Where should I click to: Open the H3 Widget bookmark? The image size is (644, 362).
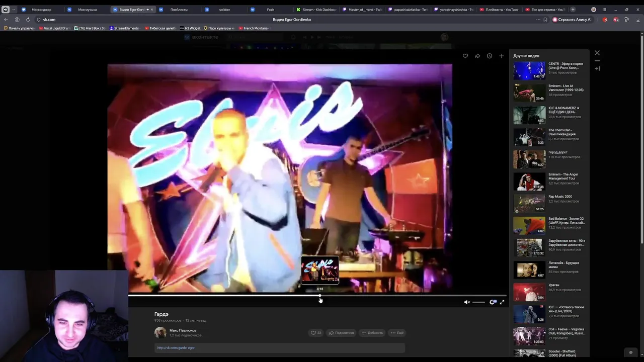click(x=190, y=28)
